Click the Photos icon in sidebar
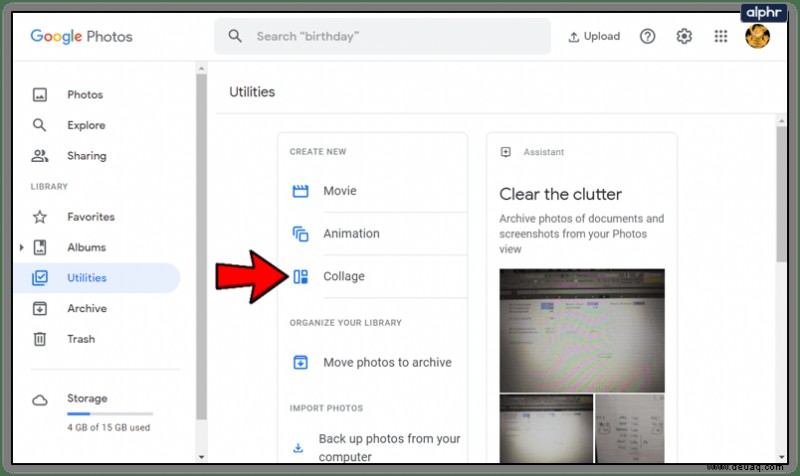 point(40,94)
